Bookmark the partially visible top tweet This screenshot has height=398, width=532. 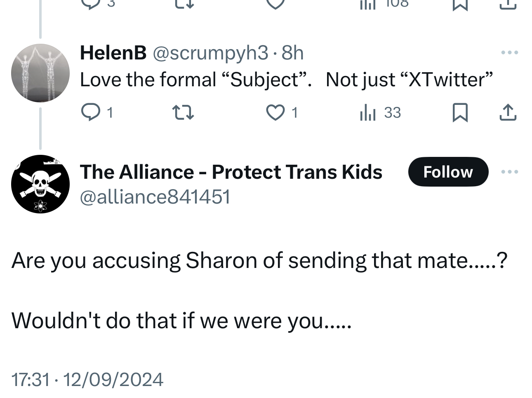[x=460, y=4]
